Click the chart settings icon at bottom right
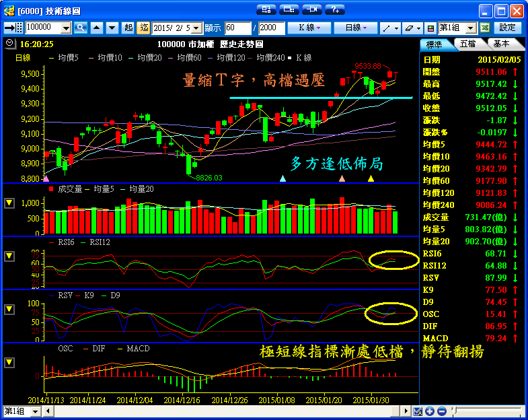The image size is (528, 420). 418,411
